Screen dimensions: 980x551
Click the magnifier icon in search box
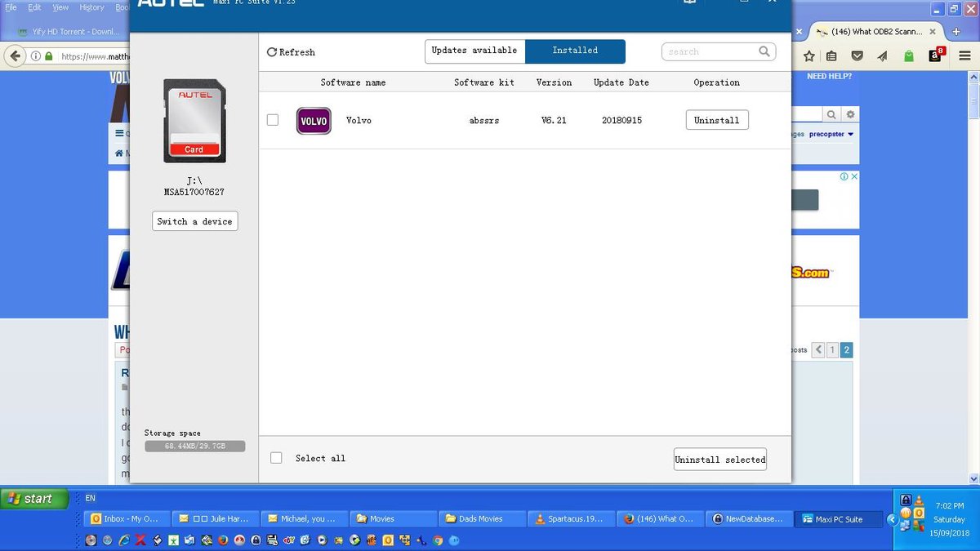tap(764, 51)
